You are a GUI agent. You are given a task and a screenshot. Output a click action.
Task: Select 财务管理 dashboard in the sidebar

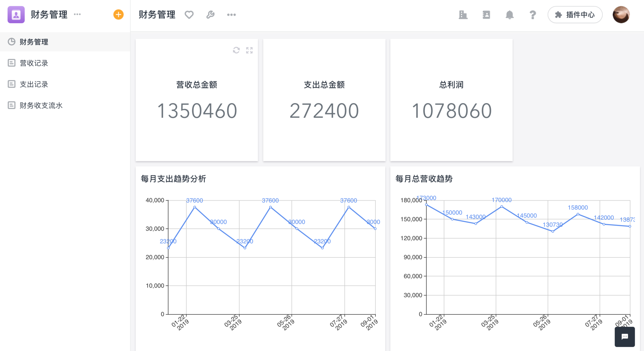65,42
